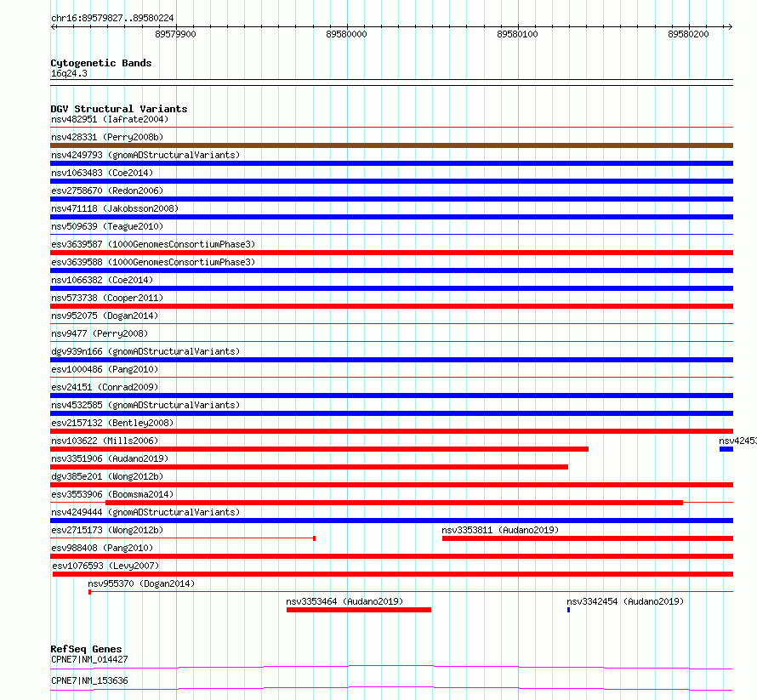Image resolution: width=757 pixels, height=700 pixels.
Task: Click the chr16:89579827..89580224 region label
Action: 112,18
